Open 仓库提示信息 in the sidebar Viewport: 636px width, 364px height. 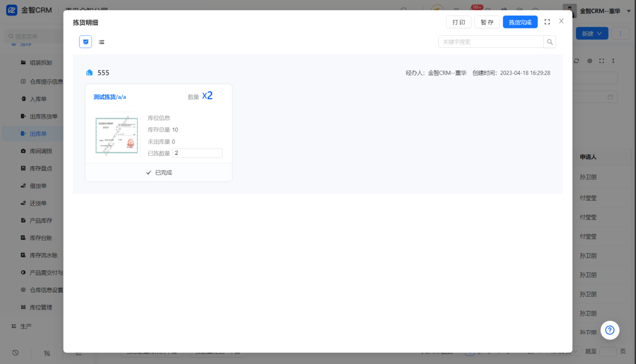tap(47, 82)
